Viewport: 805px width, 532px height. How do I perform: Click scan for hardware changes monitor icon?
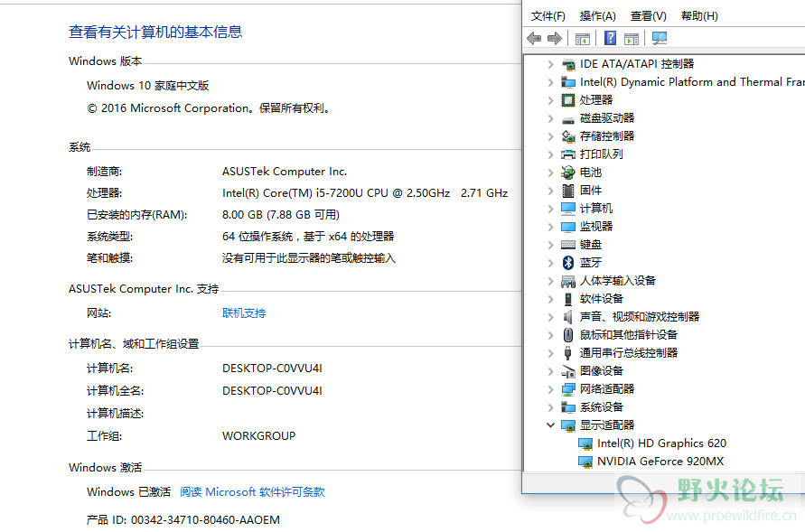click(660, 38)
